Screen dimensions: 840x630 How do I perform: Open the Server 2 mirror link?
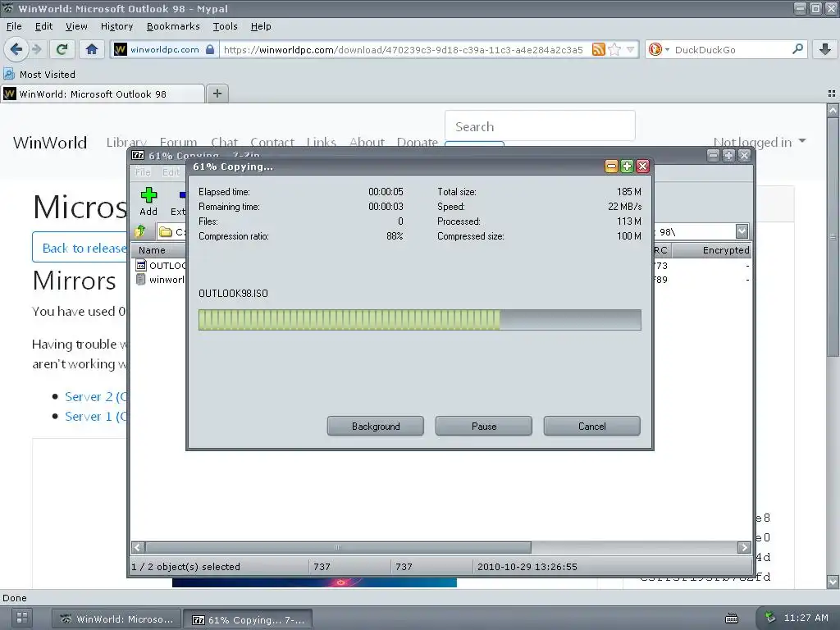pyautogui.click(x=95, y=397)
